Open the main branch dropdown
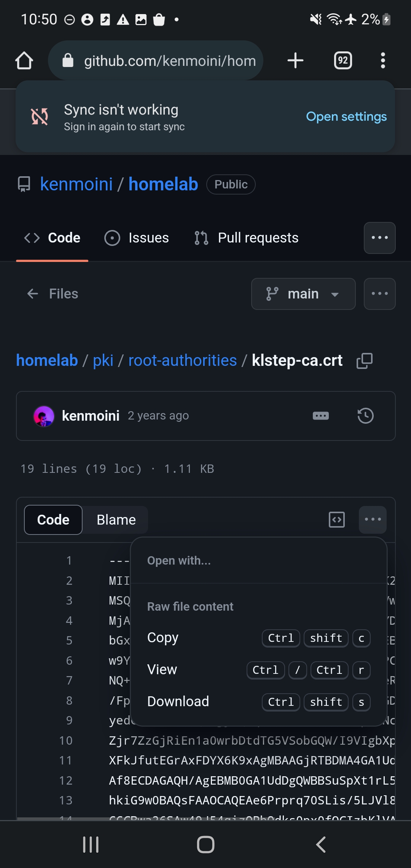This screenshot has height=868, width=411. pyautogui.click(x=303, y=294)
